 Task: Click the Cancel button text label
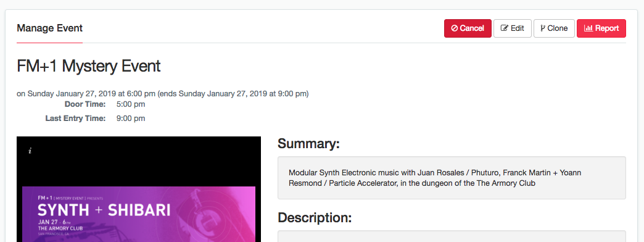(472, 28)
